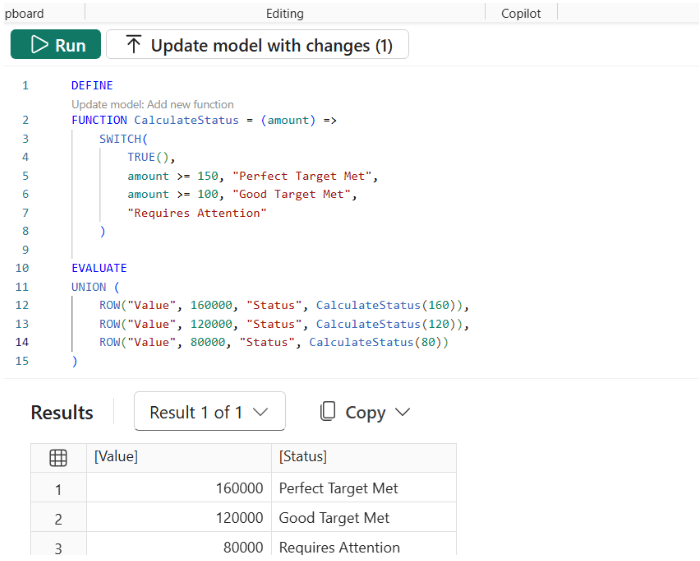Click the play triangle icon in Run
This screenshot has width=700, height=561.
[x=39, y=45]
